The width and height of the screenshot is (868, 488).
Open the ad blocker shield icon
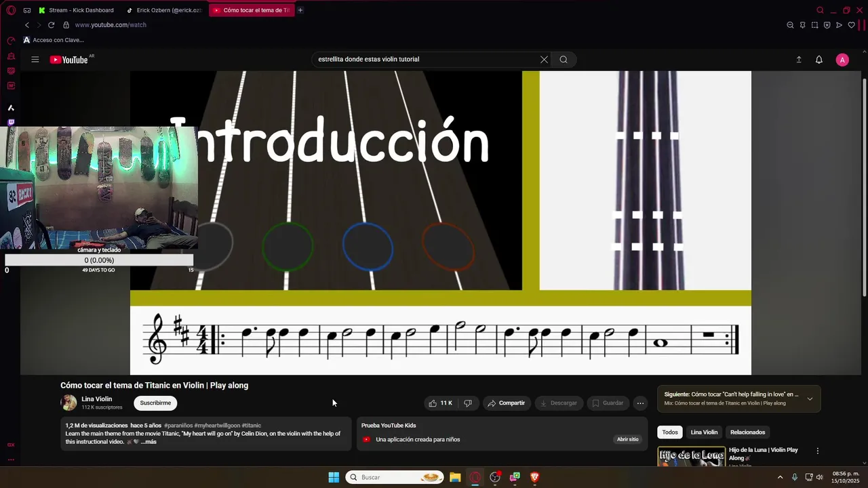(x=827, y=25)
